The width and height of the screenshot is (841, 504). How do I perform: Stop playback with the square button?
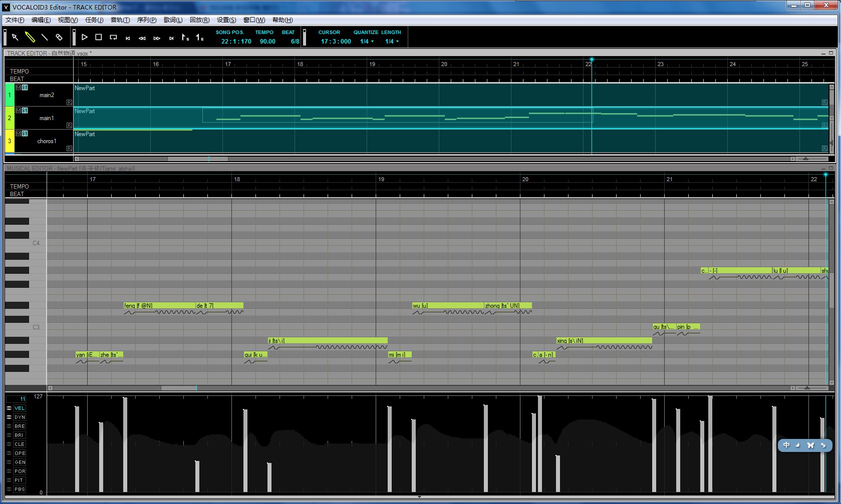pyautogui.click(x=99, y=37)
